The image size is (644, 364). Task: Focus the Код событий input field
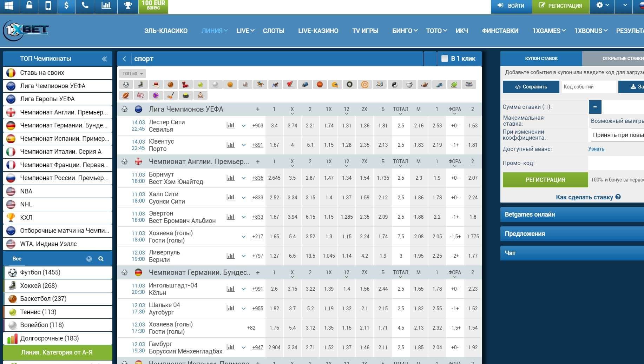click(x=589, y=87)
